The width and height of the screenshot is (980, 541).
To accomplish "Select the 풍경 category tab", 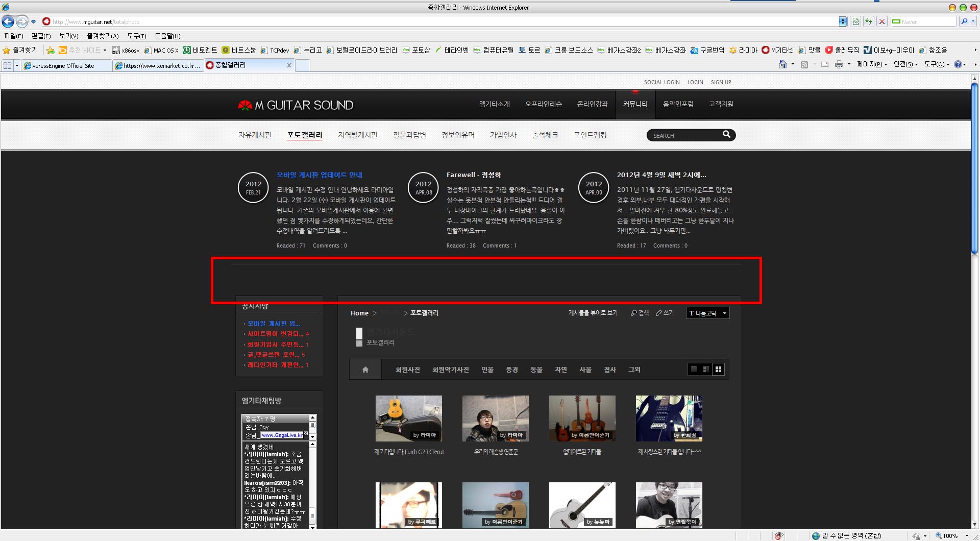I will (511, 370).
